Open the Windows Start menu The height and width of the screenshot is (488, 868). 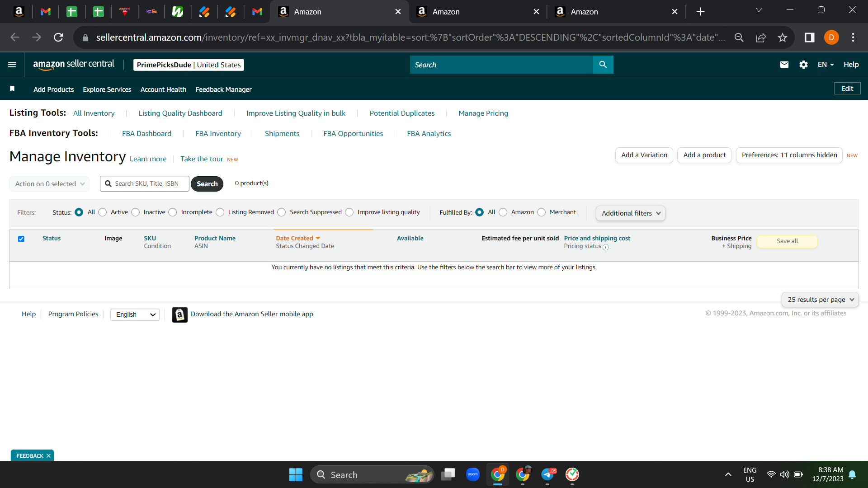(x=296, y=474)
